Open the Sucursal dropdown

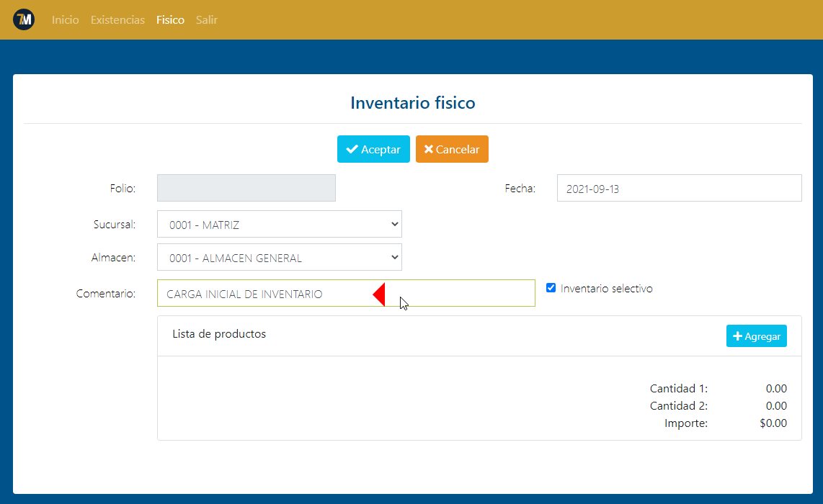click(x=280, y=224)
